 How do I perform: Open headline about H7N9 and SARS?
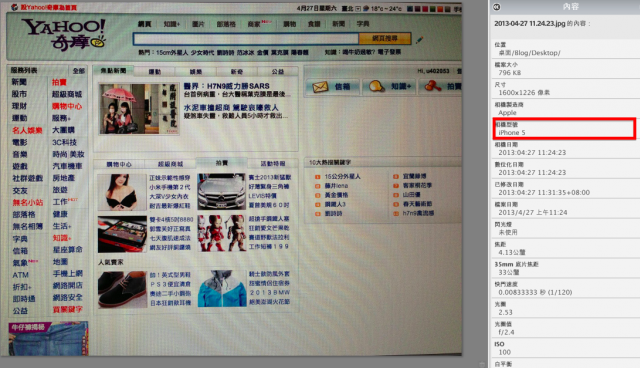(227, 86)
